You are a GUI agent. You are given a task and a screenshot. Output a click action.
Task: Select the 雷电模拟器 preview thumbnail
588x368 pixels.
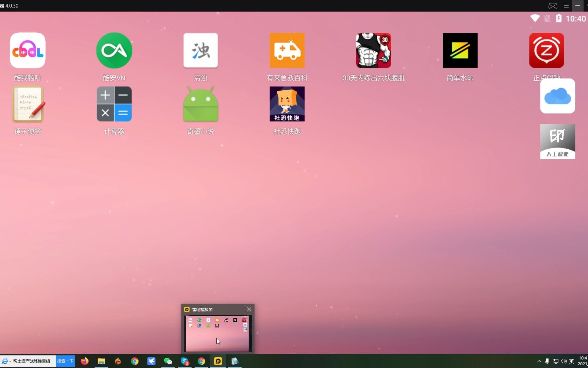pyautogui.click(x=218, y=333)
